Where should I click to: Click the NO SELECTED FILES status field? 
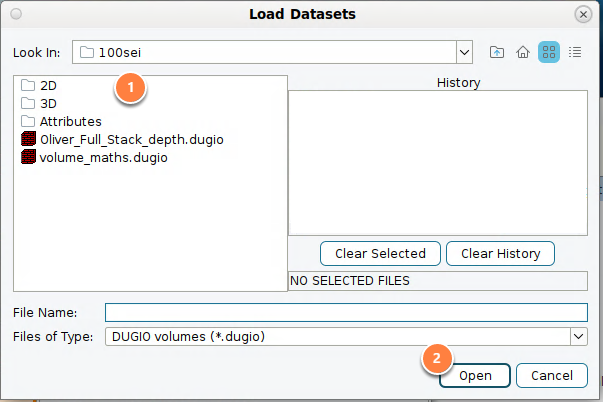[438, 281]
